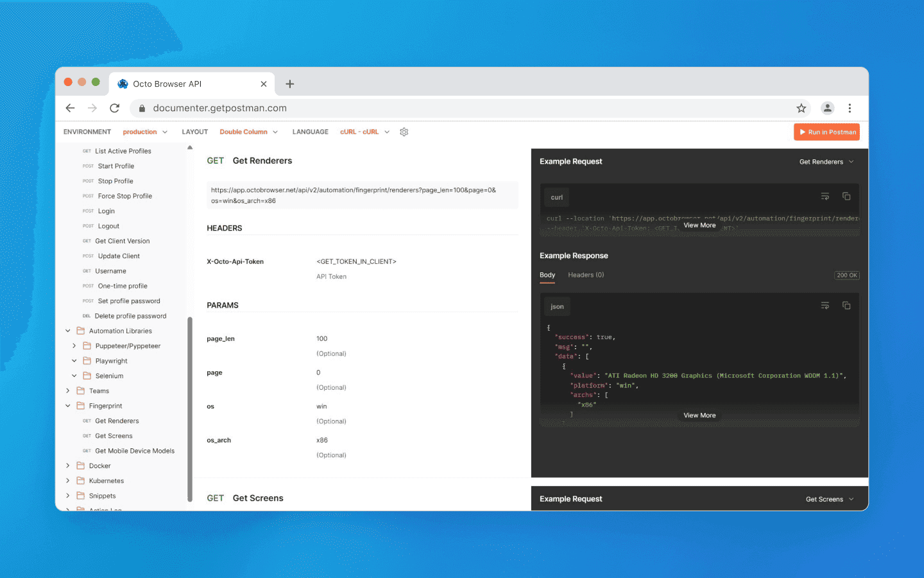Open the cURL language dropdown
Viewport: 924px width, 578px height.
click(x=365, y=132)
